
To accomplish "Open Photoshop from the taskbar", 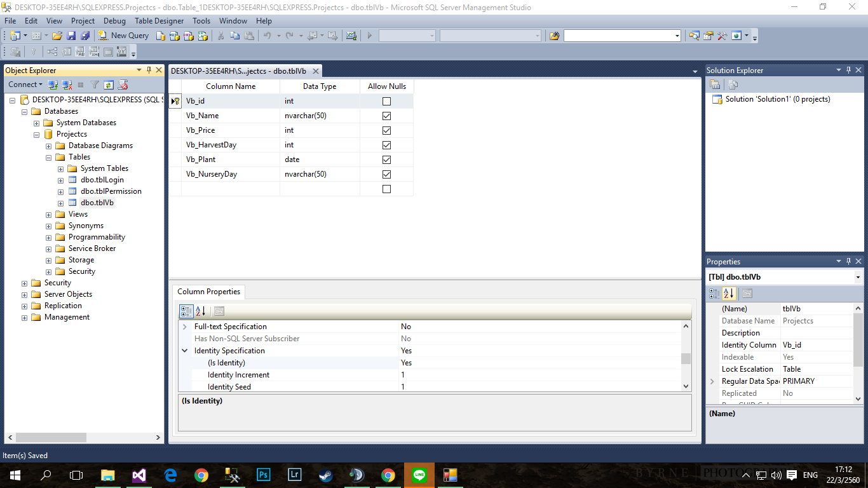I will [263, 475].
